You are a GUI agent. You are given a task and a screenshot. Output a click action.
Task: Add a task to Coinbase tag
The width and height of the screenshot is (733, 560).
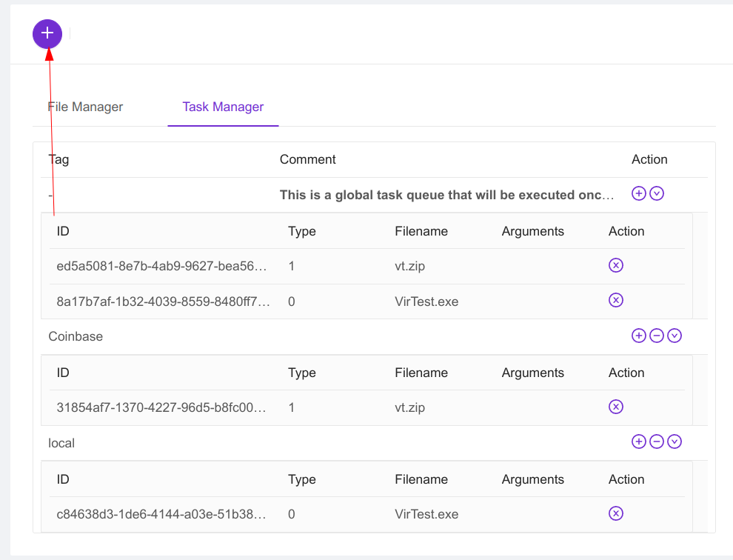coord(638,336)
